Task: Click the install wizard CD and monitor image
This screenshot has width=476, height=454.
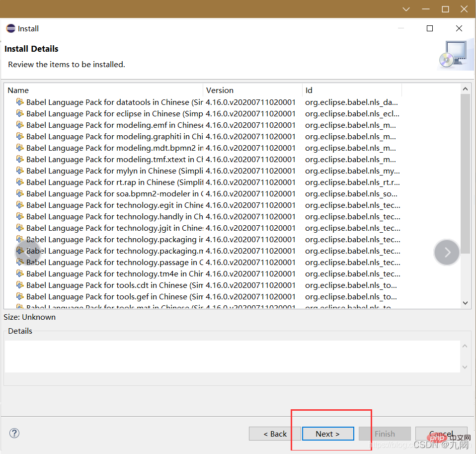Action: coord(455,55)
